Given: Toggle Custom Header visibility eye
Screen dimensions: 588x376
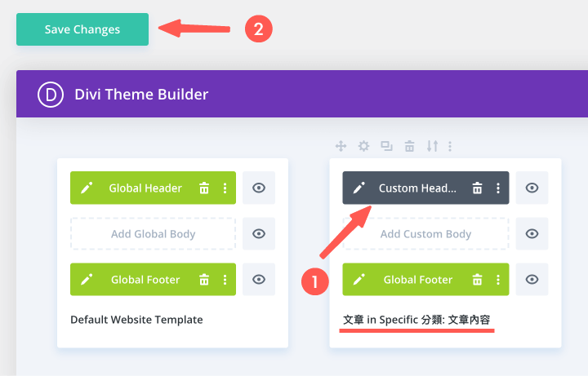Looking at the screenshot, I should point(532,188).
